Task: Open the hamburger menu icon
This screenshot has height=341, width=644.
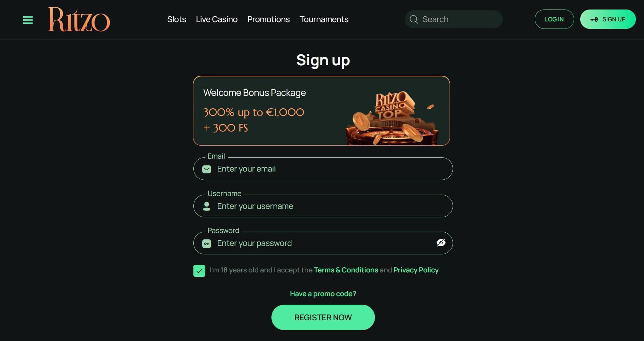Action: tap(28, 20)
